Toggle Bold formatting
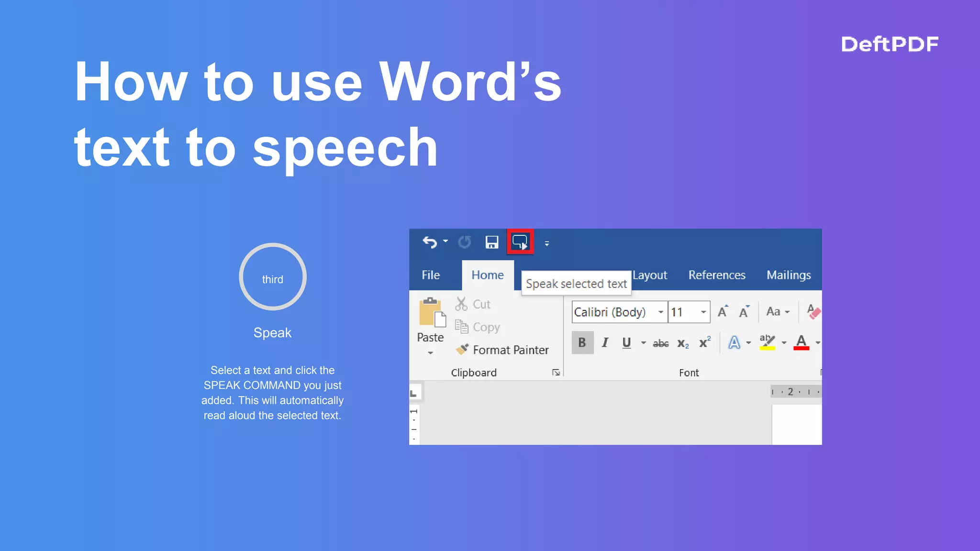The width and height of the screenshot is (980, 551). (x=582, y=342)
